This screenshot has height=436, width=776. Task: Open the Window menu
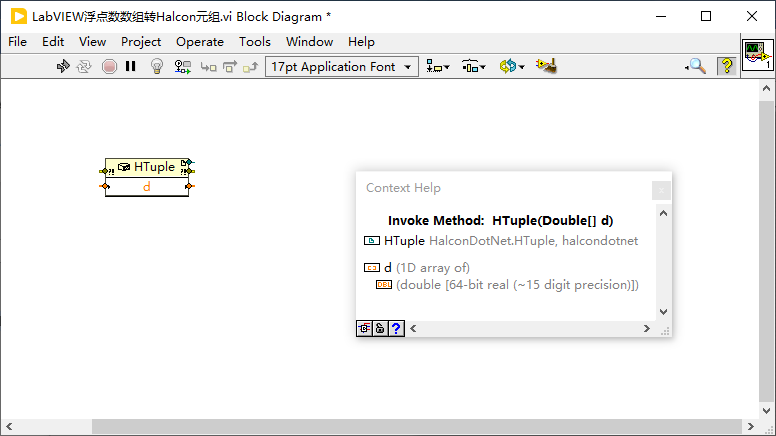(309, 42)
